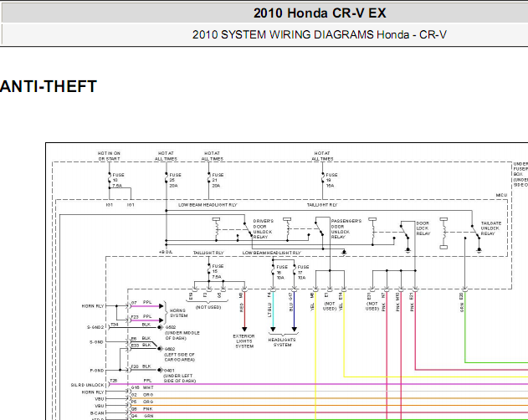528x420 pixels.
Task: Click the Door Lock Relay label
Action: click(423, 228)
